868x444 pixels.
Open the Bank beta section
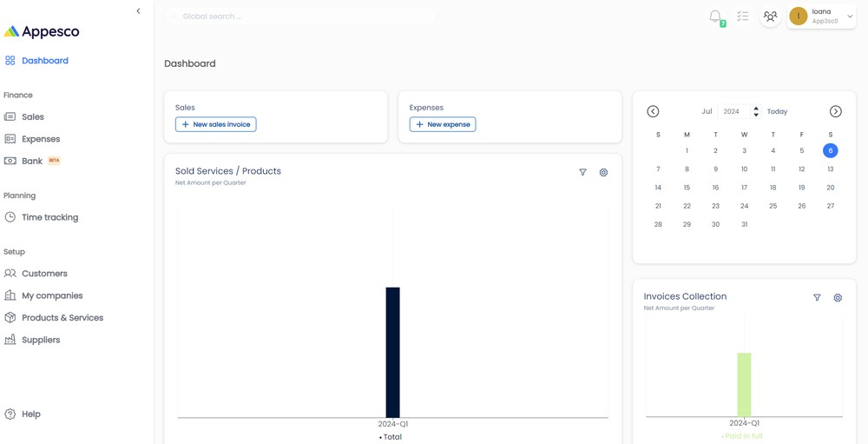pos(32,161)
